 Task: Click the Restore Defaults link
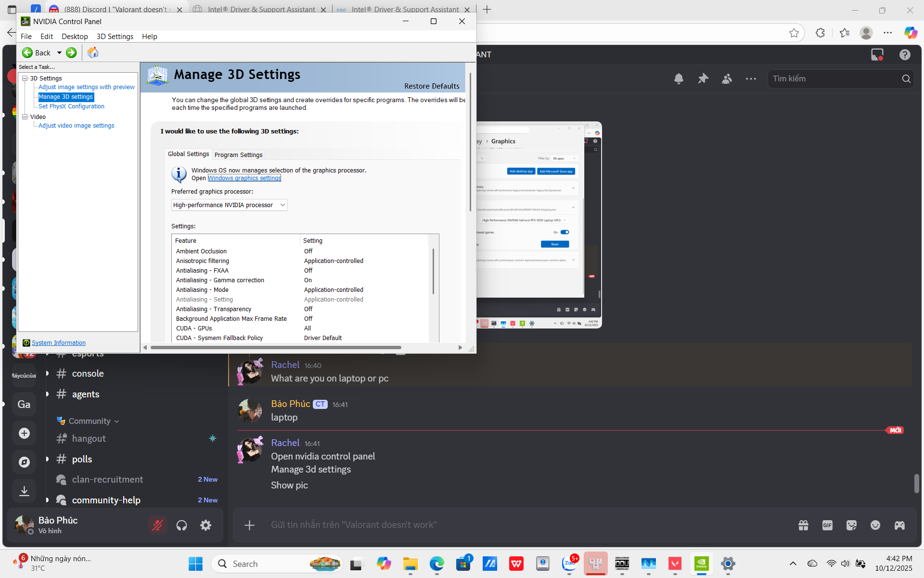pyautogui.click(x=432, y=86)
